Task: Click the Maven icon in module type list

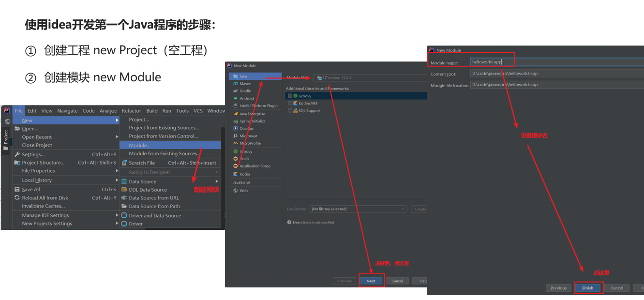Action: [x=236, y=84]
